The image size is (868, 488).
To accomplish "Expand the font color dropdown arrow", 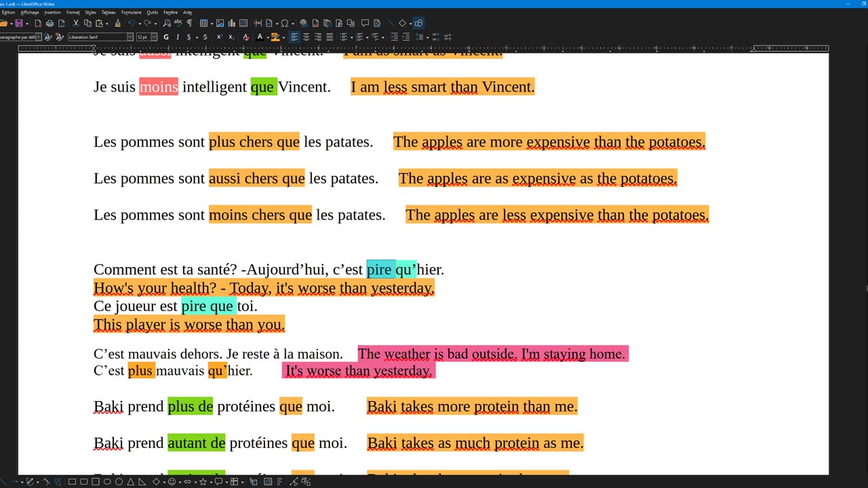I will [x=267, y=37].
